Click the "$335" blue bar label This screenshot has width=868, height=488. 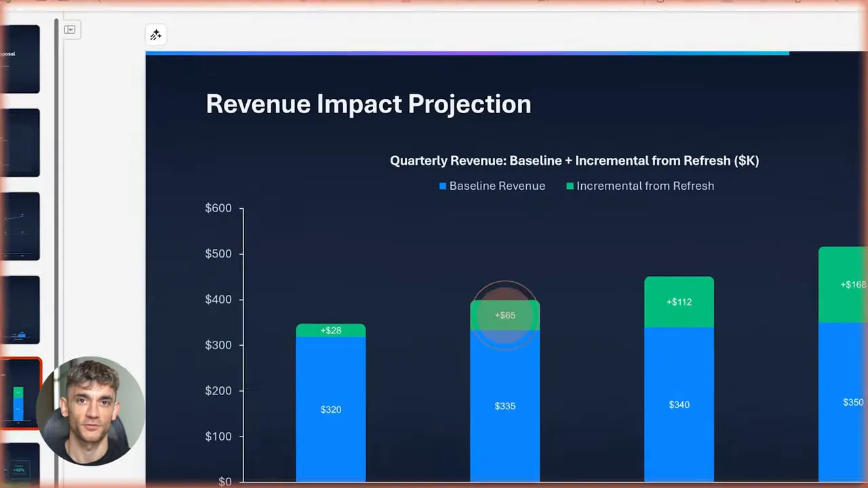(505, 406)
